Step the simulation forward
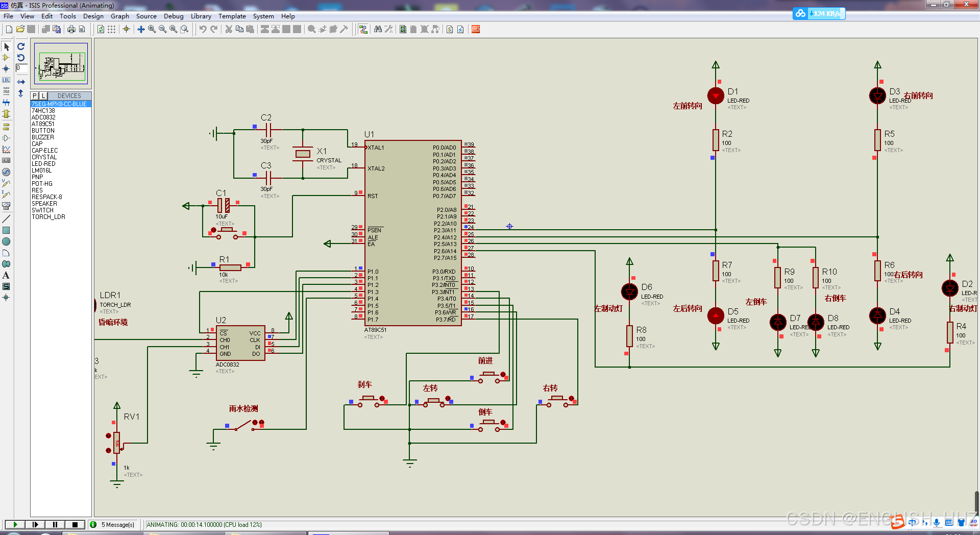The height and width of the screenshot is (535, 980). point(35,524)
